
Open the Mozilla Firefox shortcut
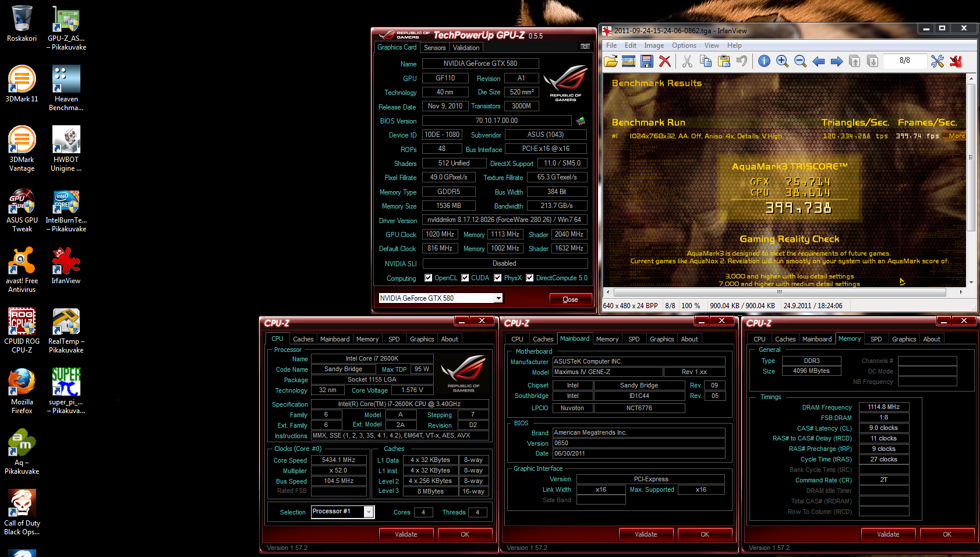coord(22,391)
